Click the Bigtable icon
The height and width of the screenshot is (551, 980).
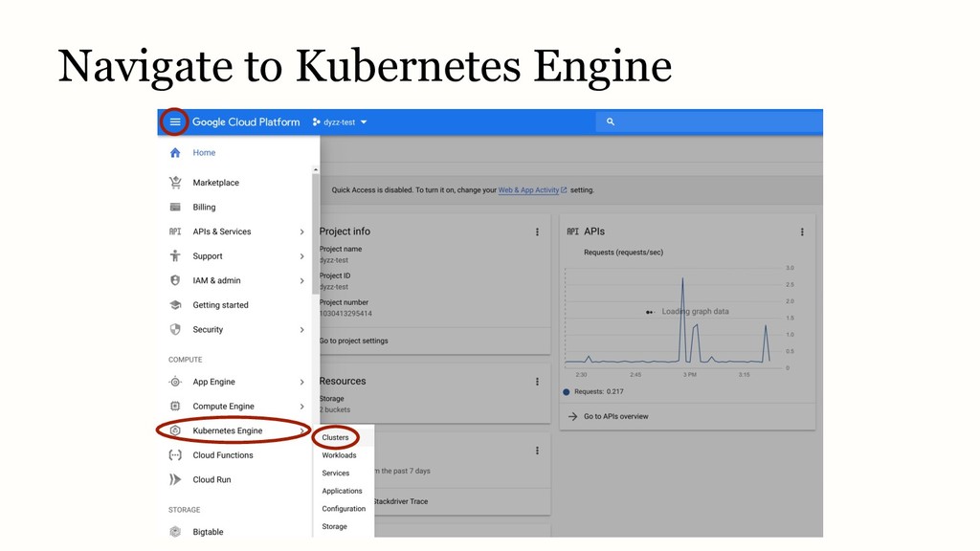click(175, 532)
